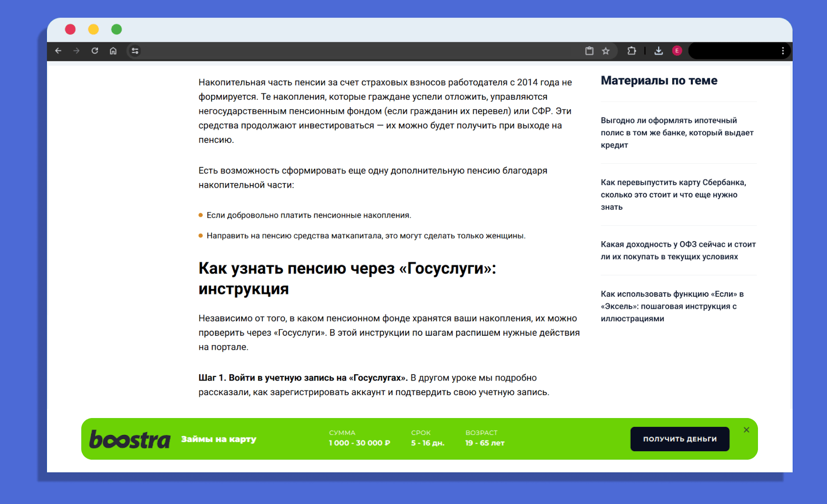
Task: Open article on функцию «Если» в «Эксель»
Action: [672, 306]
